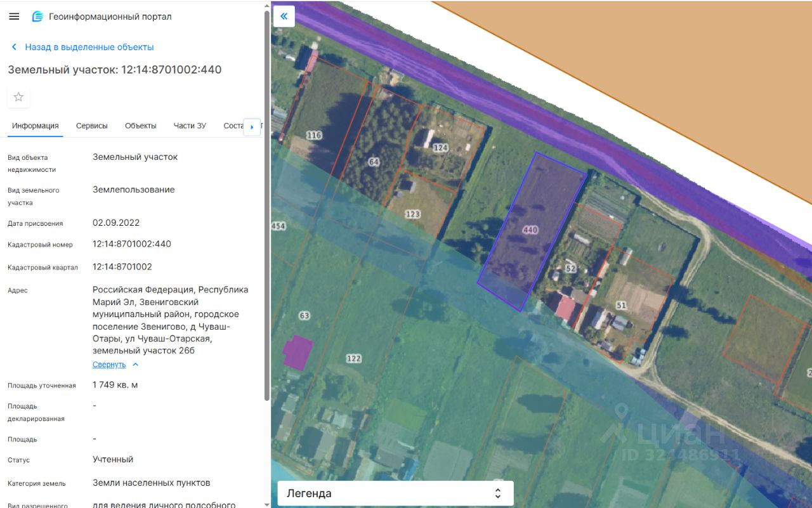
Task: Click the side panel vertical scrollbar
Action: click(267, 206)
